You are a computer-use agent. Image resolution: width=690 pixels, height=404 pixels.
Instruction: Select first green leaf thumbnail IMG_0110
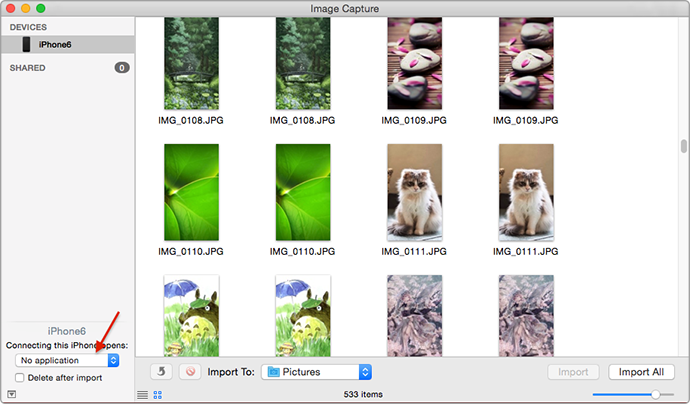coord(191,192)
